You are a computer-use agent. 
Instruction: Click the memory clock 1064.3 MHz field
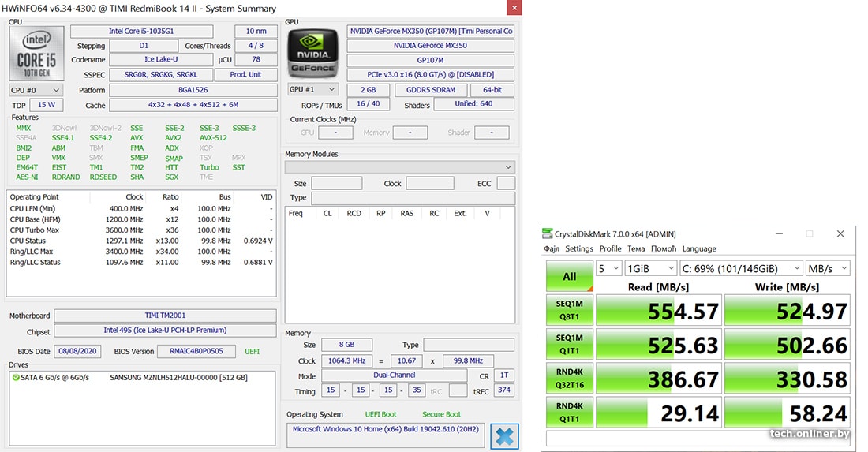point(346,360)
